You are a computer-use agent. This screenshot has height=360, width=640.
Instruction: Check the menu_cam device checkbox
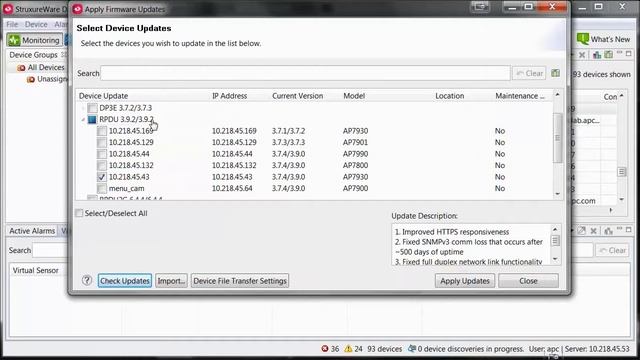click(x=102, y=188)
